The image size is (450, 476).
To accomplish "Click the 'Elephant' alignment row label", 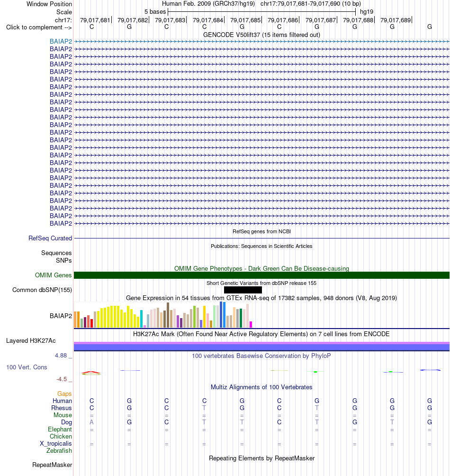I will pos(60,430).
